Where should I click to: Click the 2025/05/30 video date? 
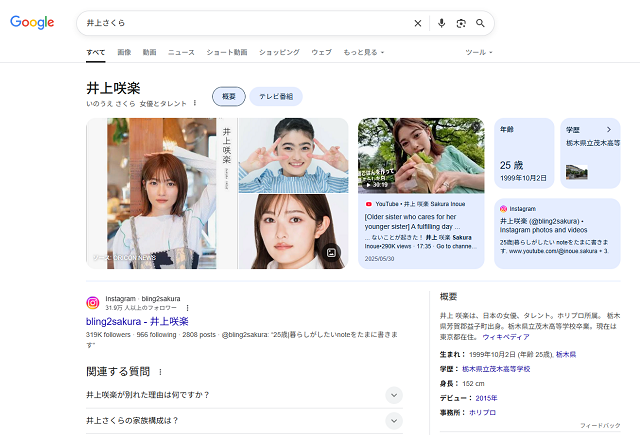click(x=379, y=259)
